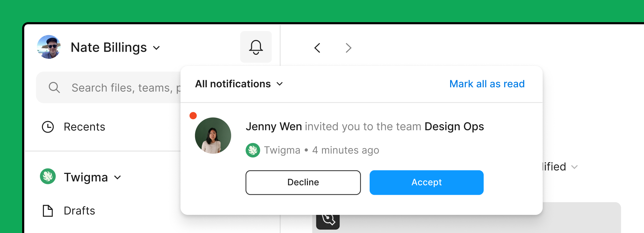Accept the Design Ops team invite
Image resolution: width=644 pixels, height=233 pixels.
point(426,182)
